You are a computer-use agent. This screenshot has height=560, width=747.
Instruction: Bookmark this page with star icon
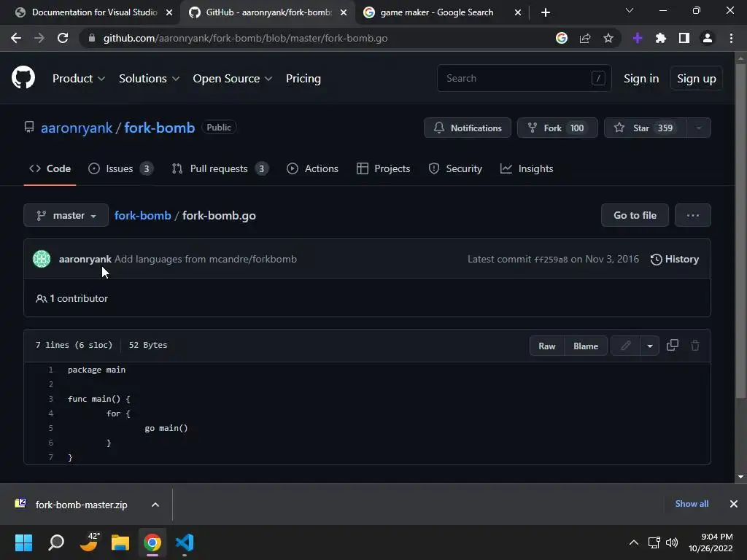pos(608,38)
